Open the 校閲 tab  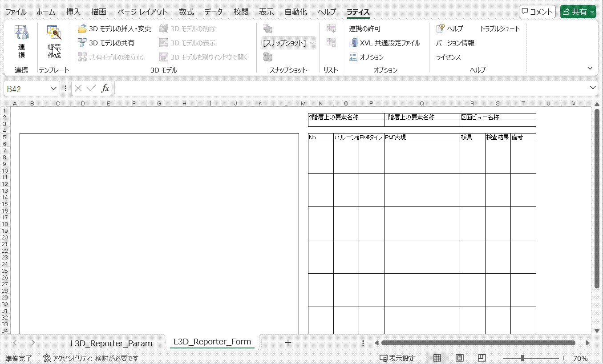(241, 12)
